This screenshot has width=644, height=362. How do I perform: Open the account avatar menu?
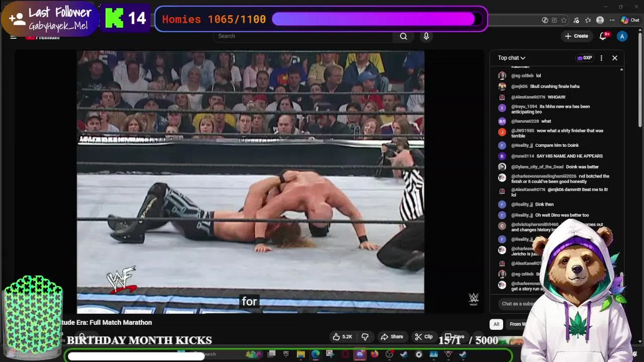(622, 36)
